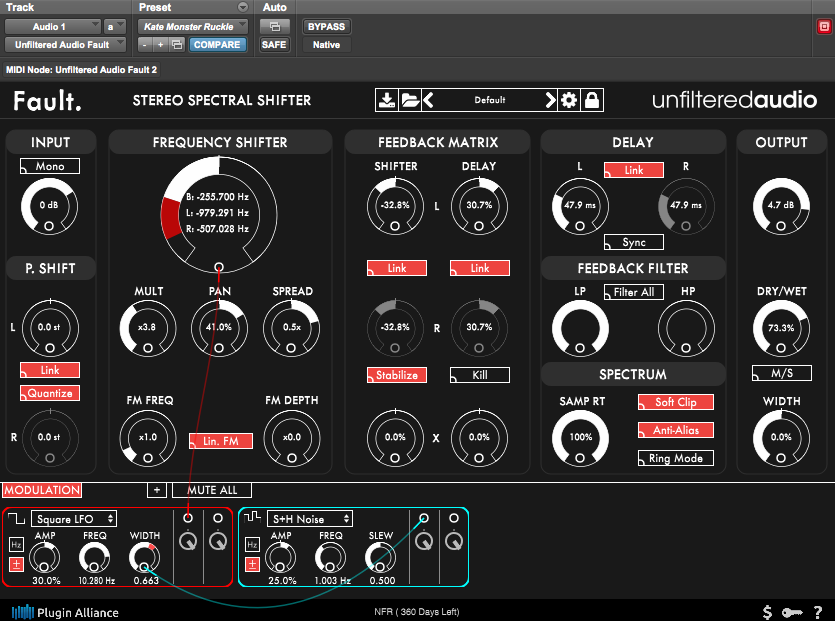Toggle the Mono input switch
This screenshot has height=621, width=835.
coord(50,166)
